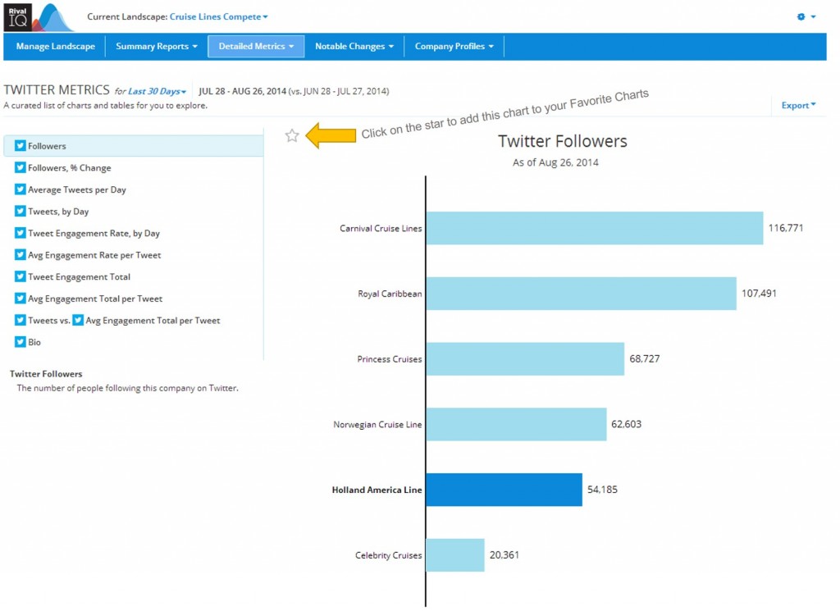The height and width of the screenshot is (616, 840).
Task: Click Twitter icon beside Tweets vs.
Action: [21, 321]
